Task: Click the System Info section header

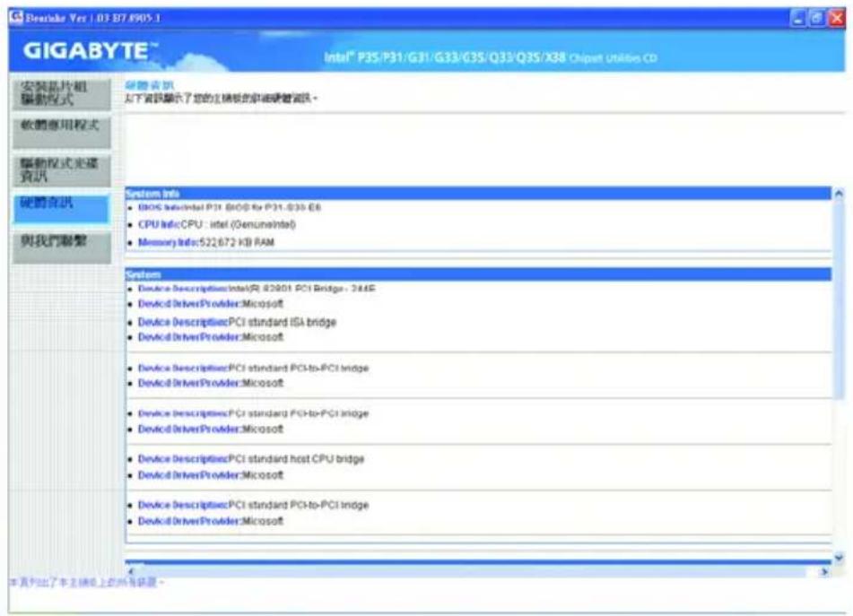Action: (478, 194)
